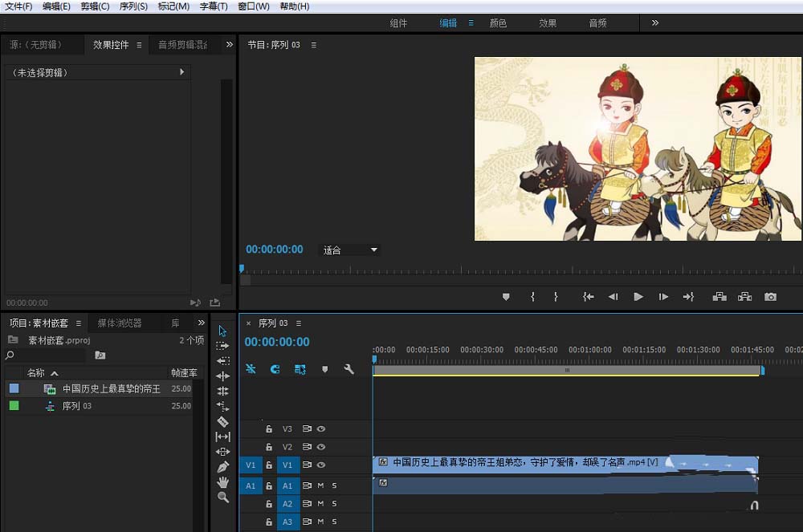Open the zoom level 适合 dropdown
803x532 pixels.
[351, 250]
